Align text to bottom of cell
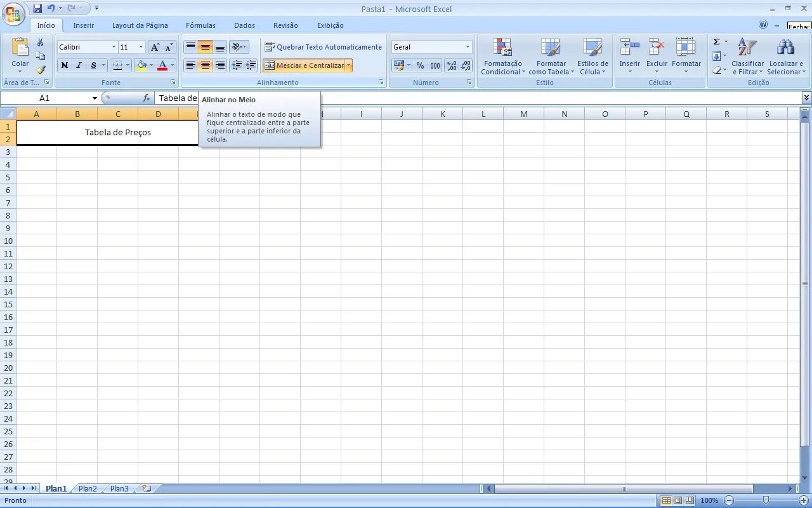 click(219, 47)
